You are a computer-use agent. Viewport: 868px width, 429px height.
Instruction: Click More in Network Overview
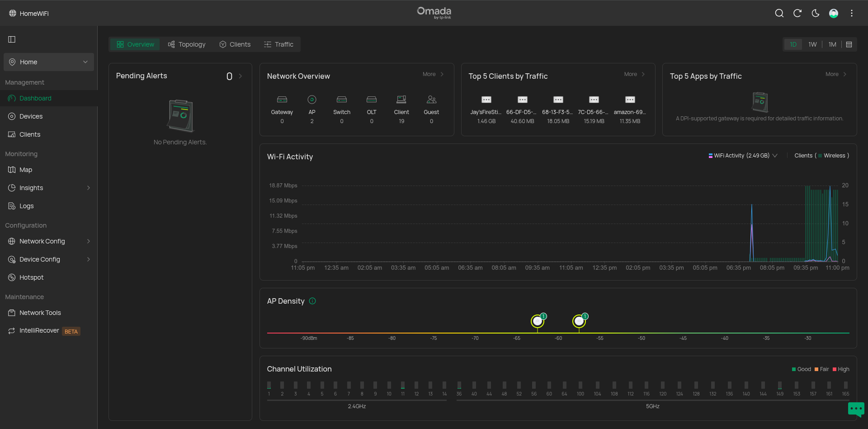pos(433,74)
